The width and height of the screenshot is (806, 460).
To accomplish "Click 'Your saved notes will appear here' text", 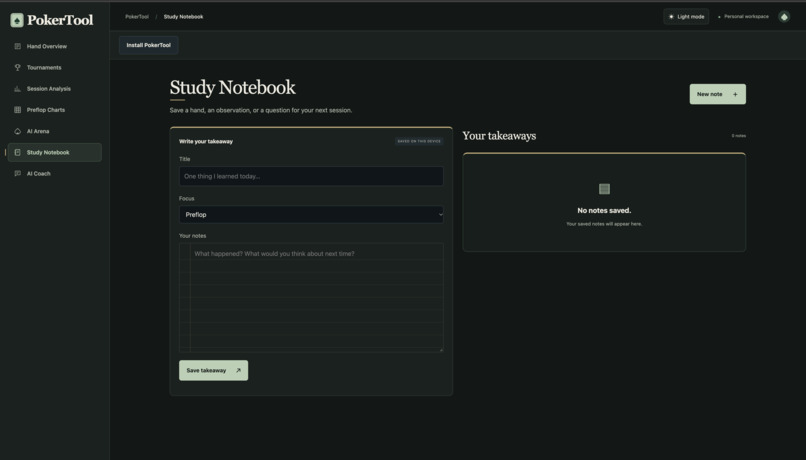I will [604, 224].
